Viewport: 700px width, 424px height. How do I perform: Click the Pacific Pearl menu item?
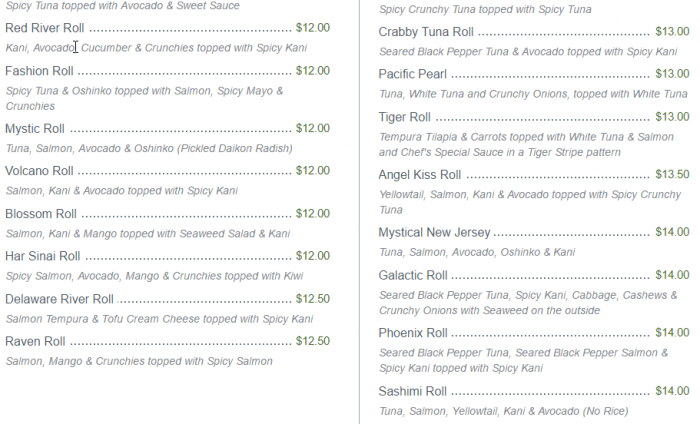point(412,74)
